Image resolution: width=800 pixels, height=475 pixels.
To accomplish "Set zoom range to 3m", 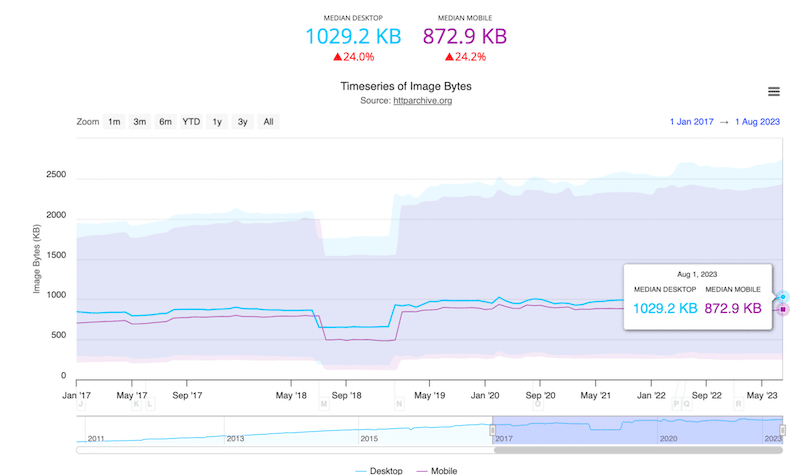I will click(x=140, y=122).
